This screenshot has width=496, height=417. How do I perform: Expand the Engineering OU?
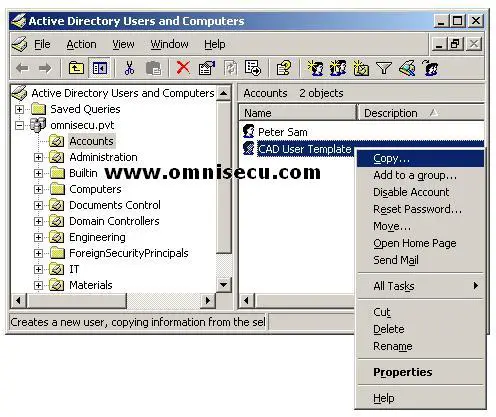click(x=38, y=237)
